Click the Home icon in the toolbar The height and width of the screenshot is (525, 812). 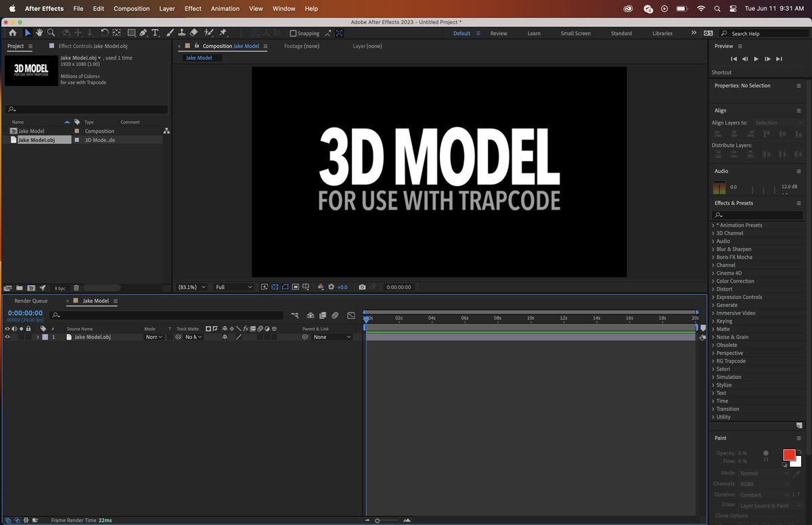(12, 32)
